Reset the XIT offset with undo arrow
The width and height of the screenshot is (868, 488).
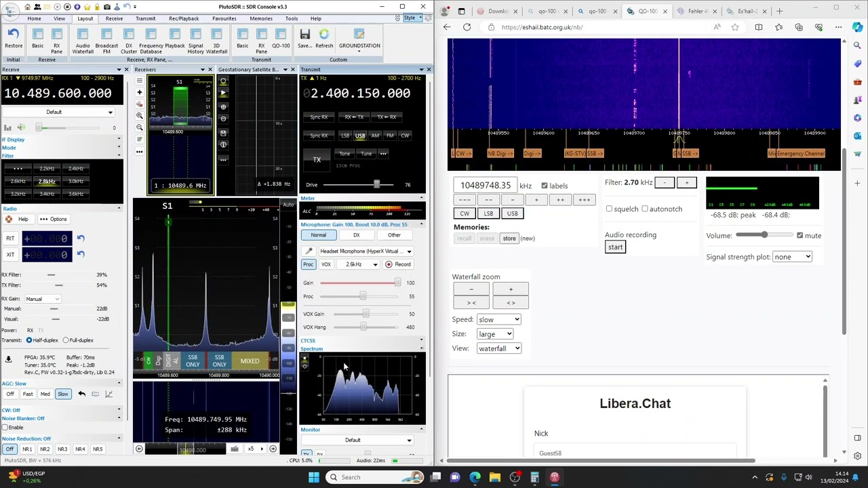pyautogui.click(x=81, y=254)
